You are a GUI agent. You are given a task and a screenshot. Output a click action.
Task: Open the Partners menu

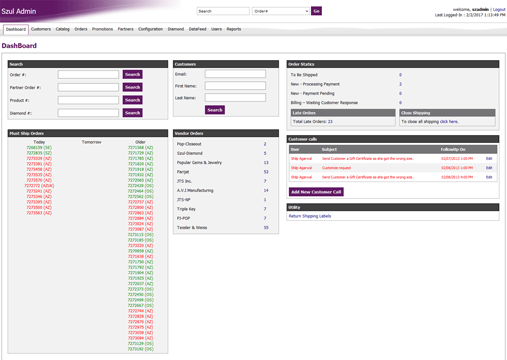pyautogui.click(x=125, y=29)
